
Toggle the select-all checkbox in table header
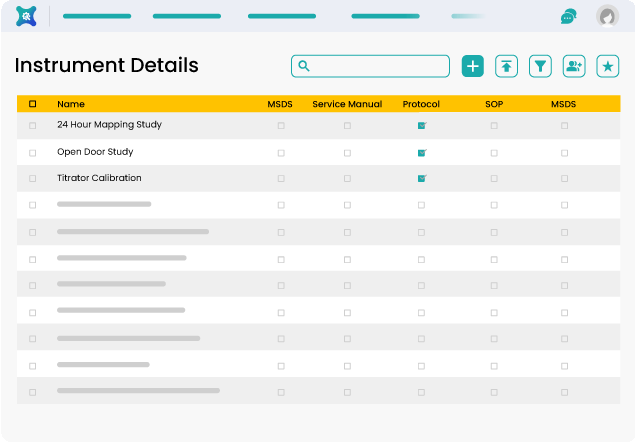click(x=33, y=104)
